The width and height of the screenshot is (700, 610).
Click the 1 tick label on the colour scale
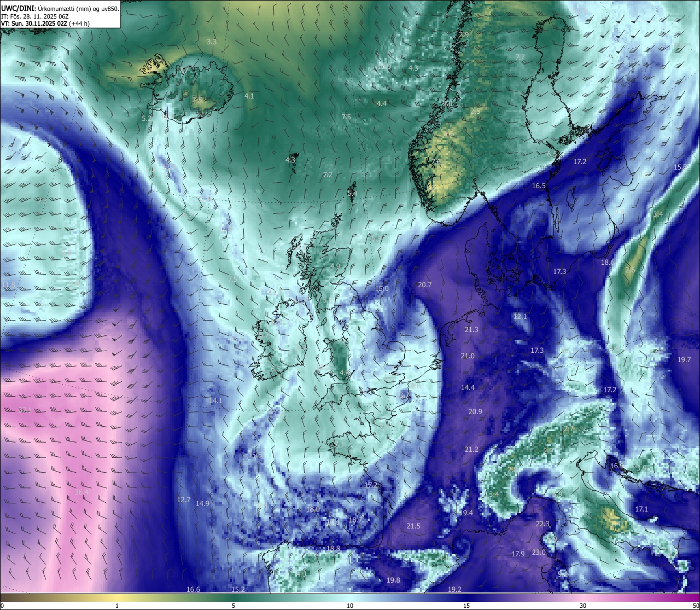click(x=117, y=606)
